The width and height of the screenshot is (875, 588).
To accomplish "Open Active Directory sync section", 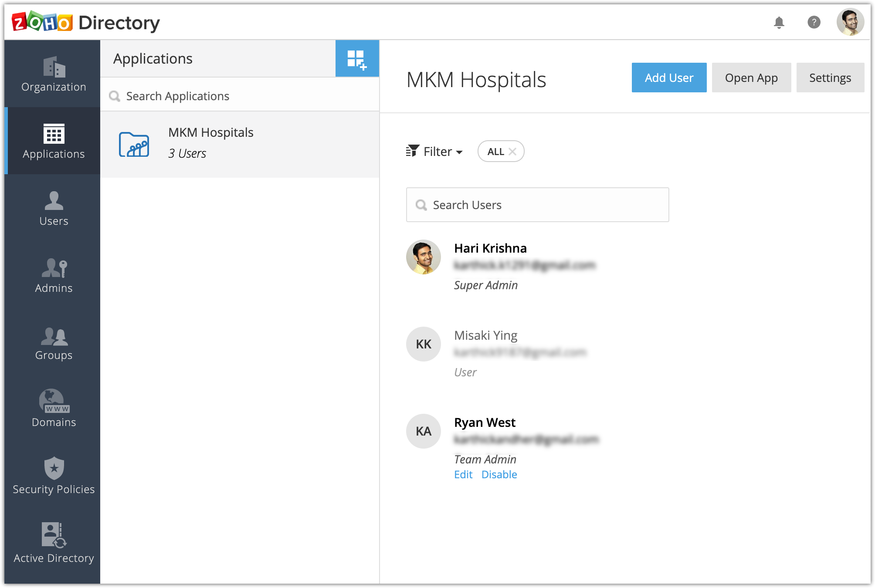I will pyautogui.click(x=54, y=544).
